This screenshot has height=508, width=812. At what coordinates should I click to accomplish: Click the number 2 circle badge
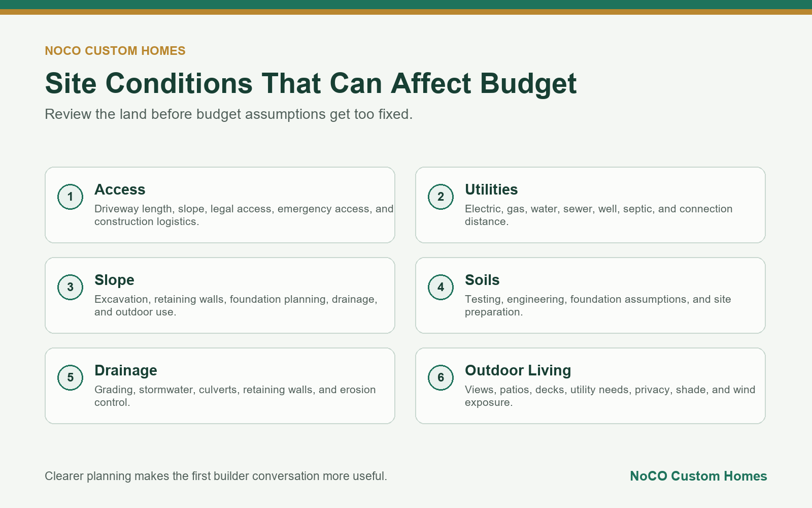click(441, 197)
